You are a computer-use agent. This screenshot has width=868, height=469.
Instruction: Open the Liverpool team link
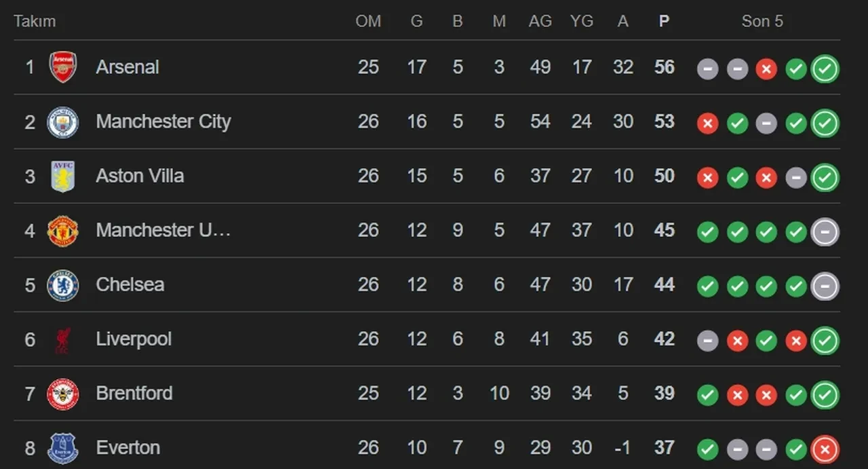(134, 339)
